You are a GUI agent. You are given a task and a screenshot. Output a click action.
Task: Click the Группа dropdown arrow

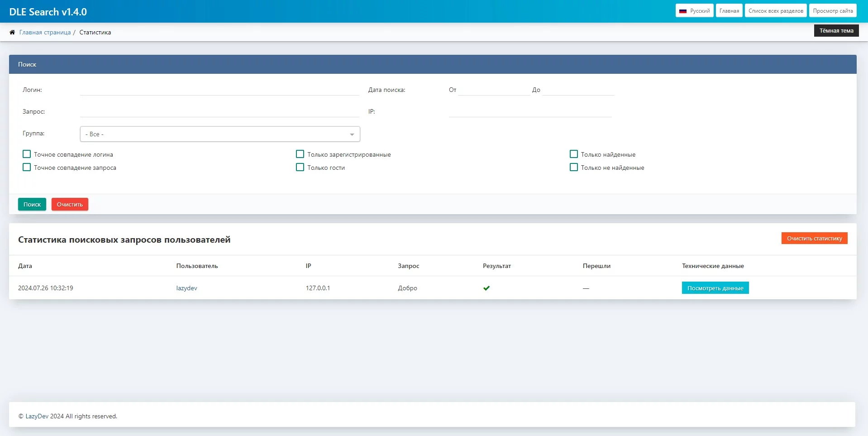(x=352, y=134)
